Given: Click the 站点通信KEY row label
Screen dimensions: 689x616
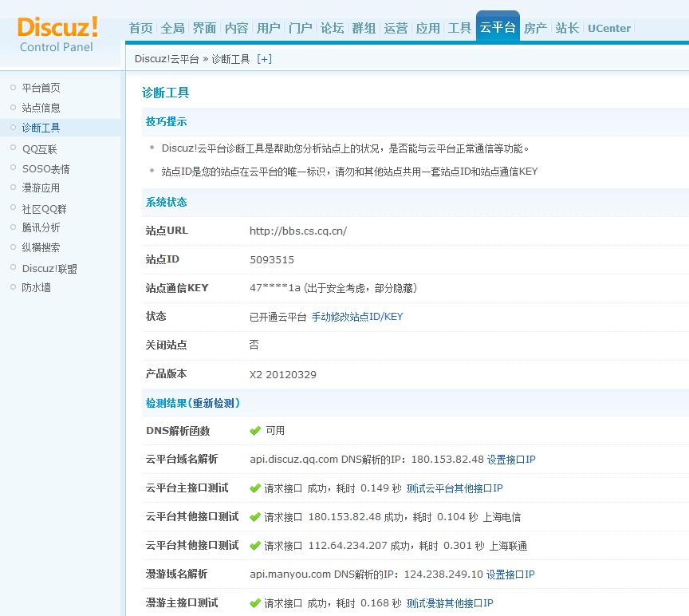Looking at the screenshot, I should [177, 288].
